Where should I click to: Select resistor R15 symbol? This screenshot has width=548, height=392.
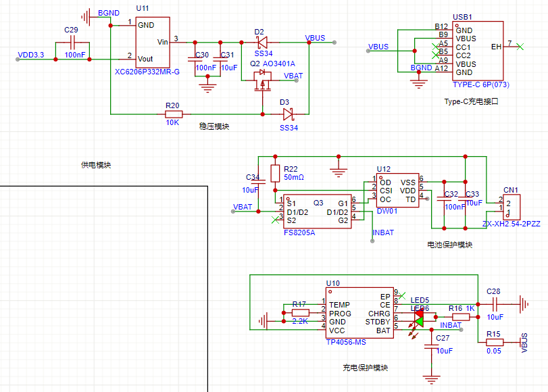tap(495, 343)
